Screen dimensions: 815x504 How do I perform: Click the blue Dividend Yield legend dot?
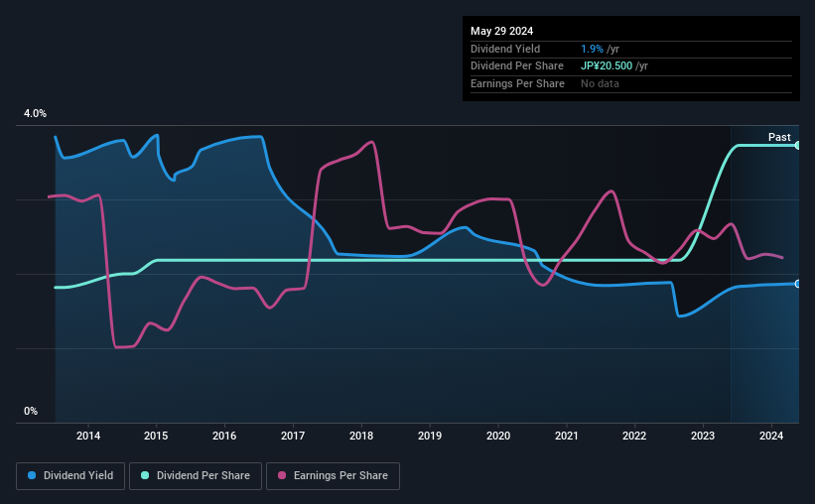(x=32, y=475)
